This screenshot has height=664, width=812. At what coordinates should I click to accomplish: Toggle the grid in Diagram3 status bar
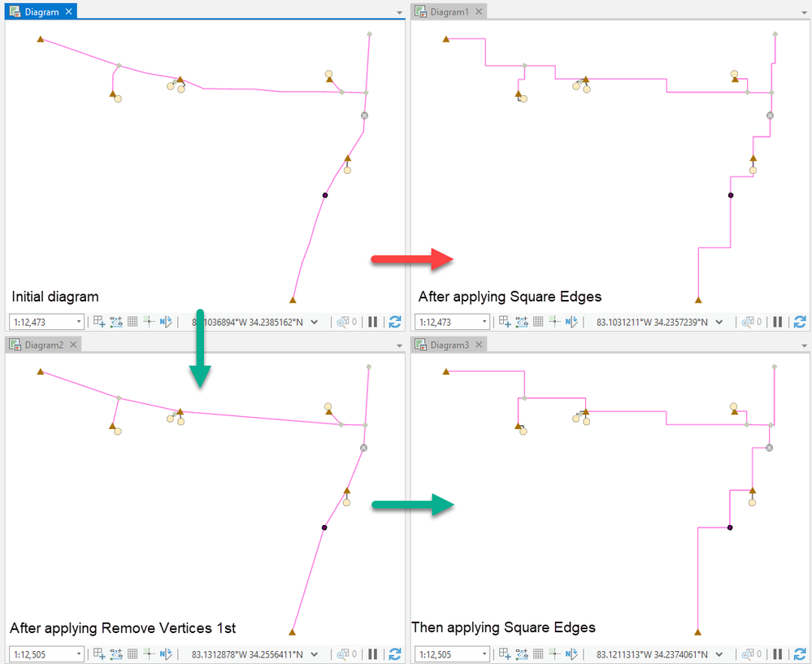538,653
